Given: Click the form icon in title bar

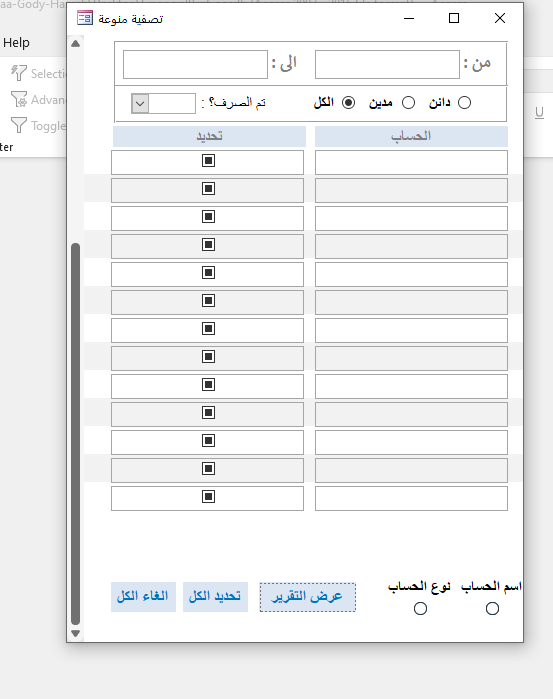Looking at the screenshot, I should click(85, 18).
